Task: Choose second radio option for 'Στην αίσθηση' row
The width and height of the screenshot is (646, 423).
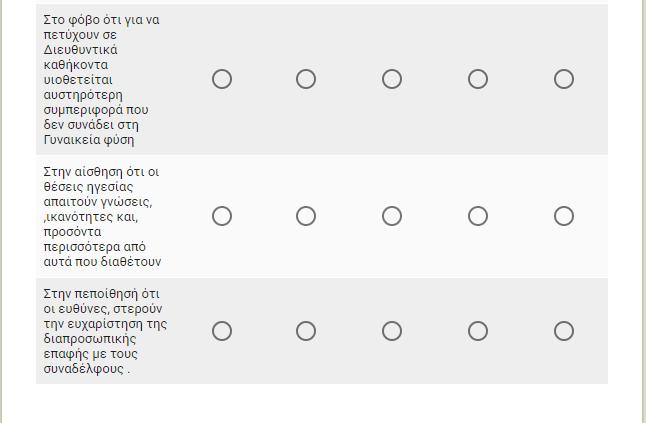Action: pos(306,216)
